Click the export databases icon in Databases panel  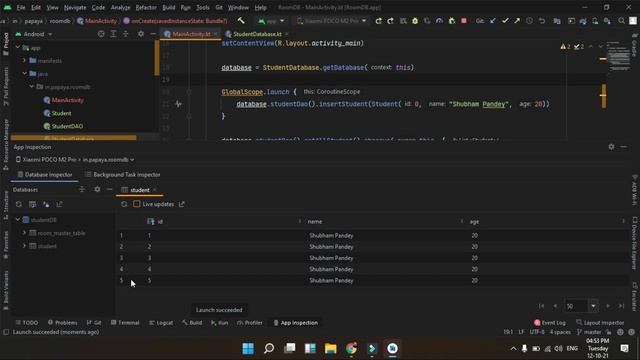point(60,204)
